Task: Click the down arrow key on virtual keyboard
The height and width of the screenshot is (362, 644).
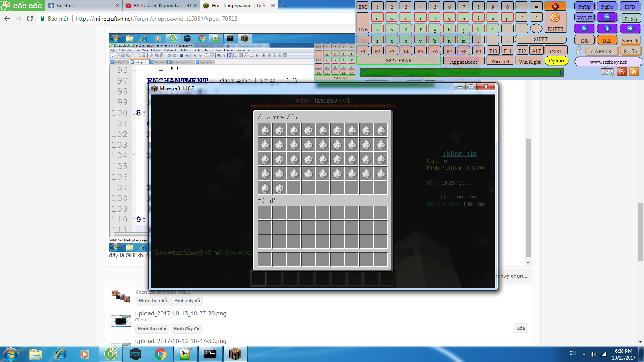Action: pos(607,29)
